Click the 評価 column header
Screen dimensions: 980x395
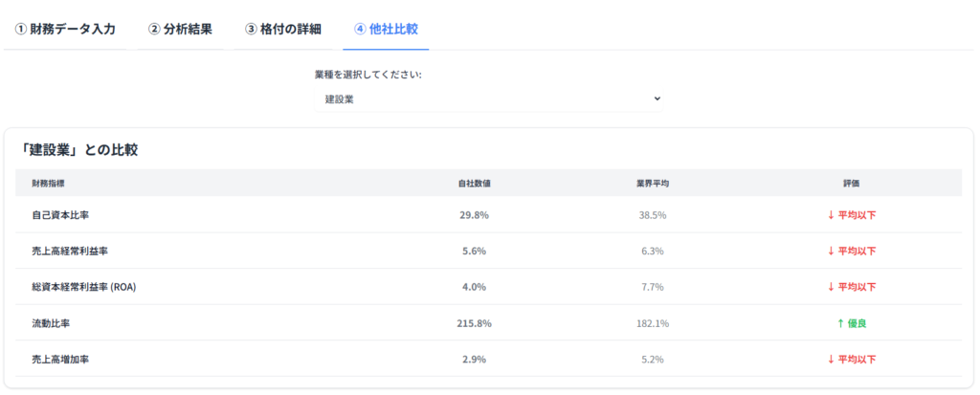click(x=851, y=183)
